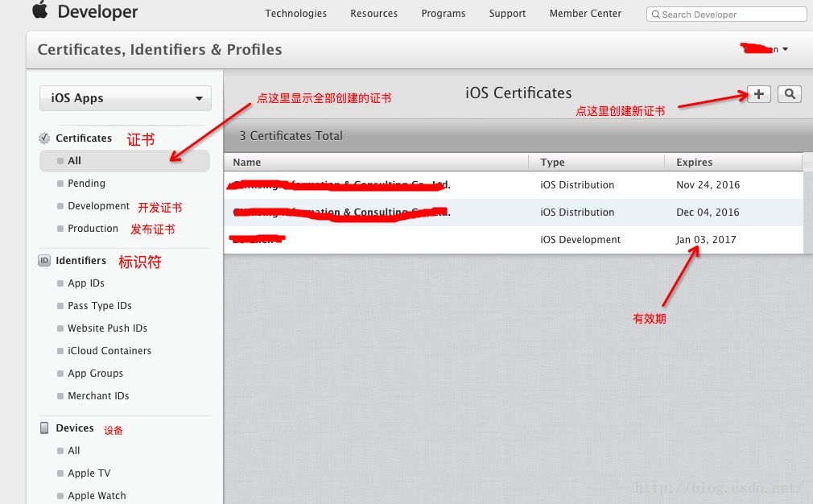
Task: Open the iOS Apps platform dropdown
Action: (x=126, y=98)
